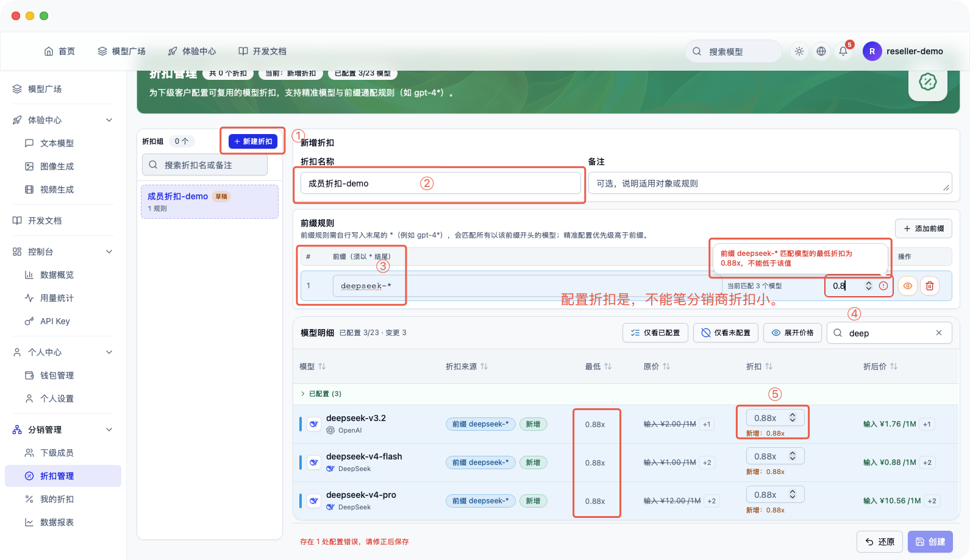
Task: Click the deepseek-v4-flash model icon
Action: pos(314,463)
